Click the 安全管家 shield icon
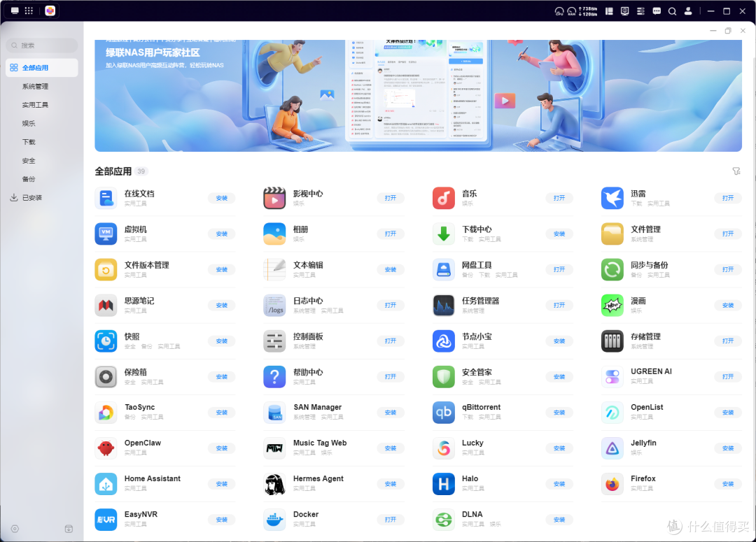 [x=444, y=377]
